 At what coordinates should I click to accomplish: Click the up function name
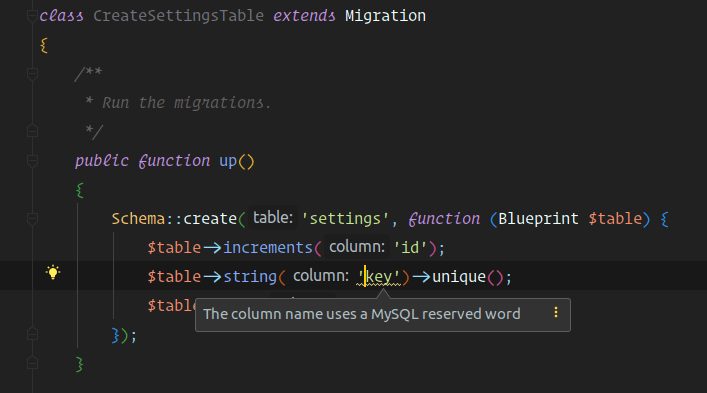click(228, 161)
